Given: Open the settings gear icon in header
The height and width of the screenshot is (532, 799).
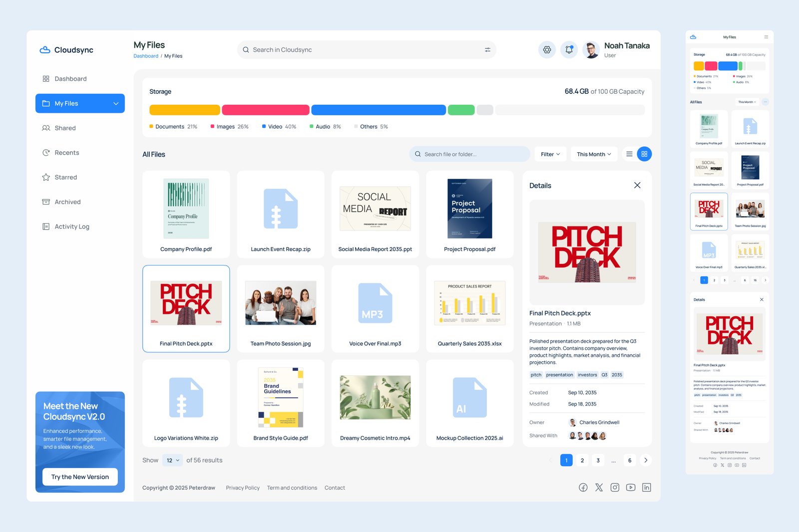Looking at the screenshot, I should coord(547,50).
